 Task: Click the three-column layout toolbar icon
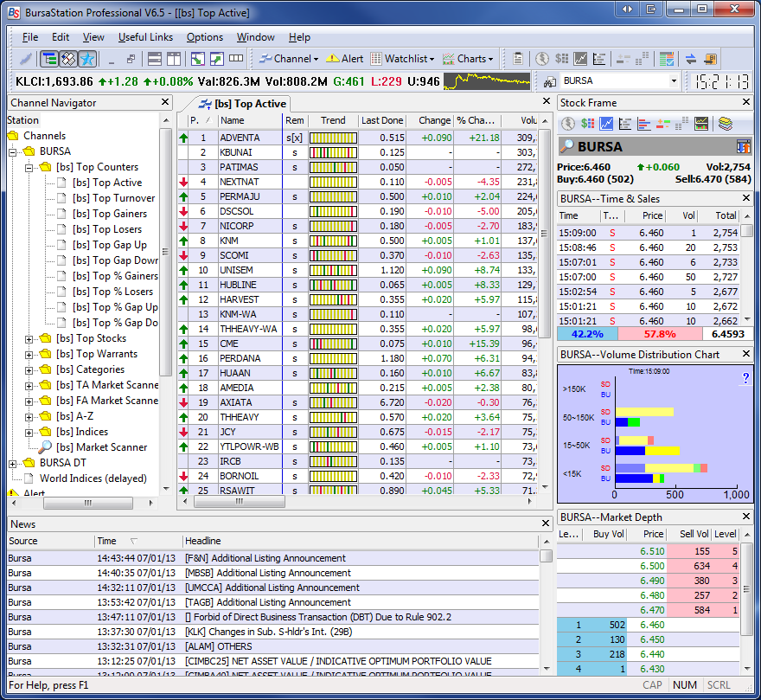coord(236,59)
